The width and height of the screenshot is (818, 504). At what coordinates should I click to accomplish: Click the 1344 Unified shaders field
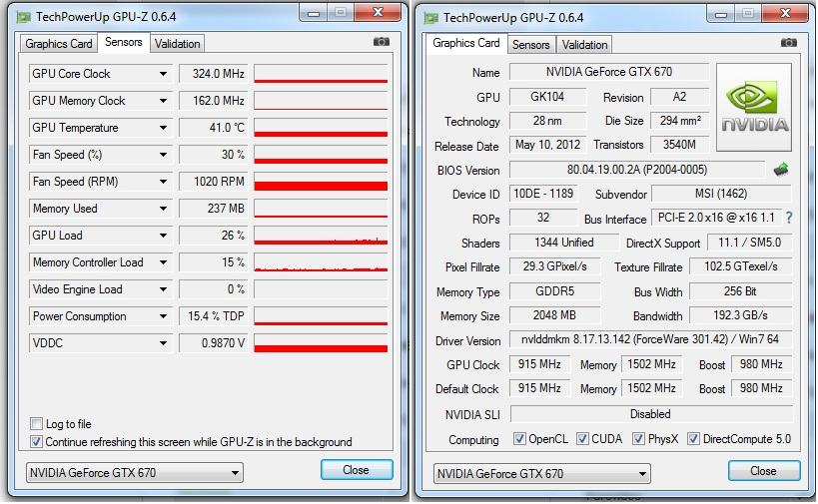point(564,243)
